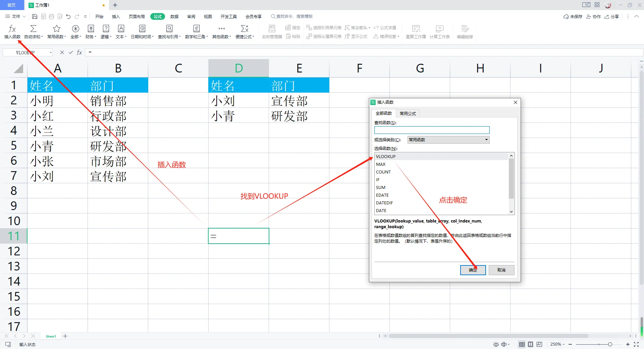This screenshot has width=644, height=349.
Task: Click the 公式求值 icon
Action: pyautogui.click(x=385, y=28)
